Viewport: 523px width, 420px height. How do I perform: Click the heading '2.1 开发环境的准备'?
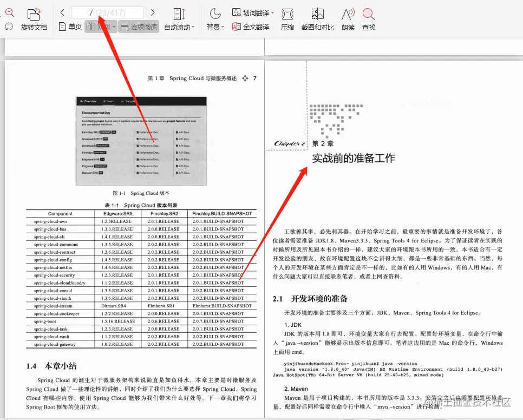coord(310,299)
